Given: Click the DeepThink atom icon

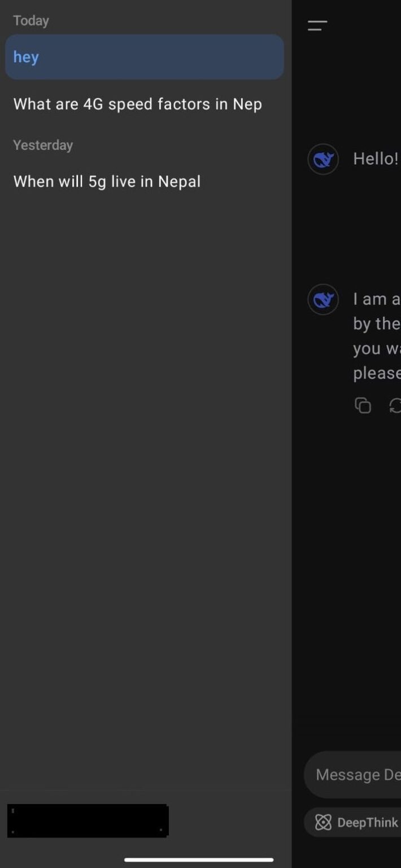Looking at the screenshot, I should tap(323, 822).
